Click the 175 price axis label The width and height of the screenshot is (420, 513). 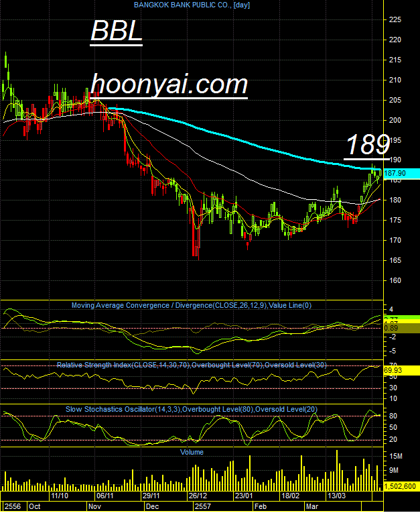(x=395, y=220)
